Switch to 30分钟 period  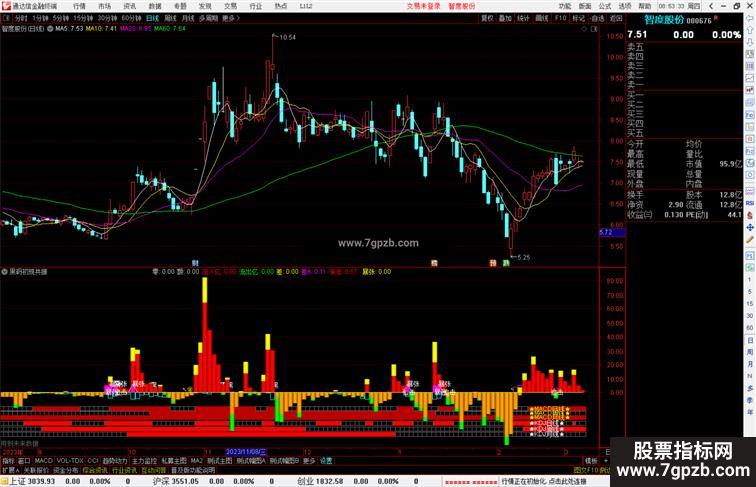click(x=107, y=18)
